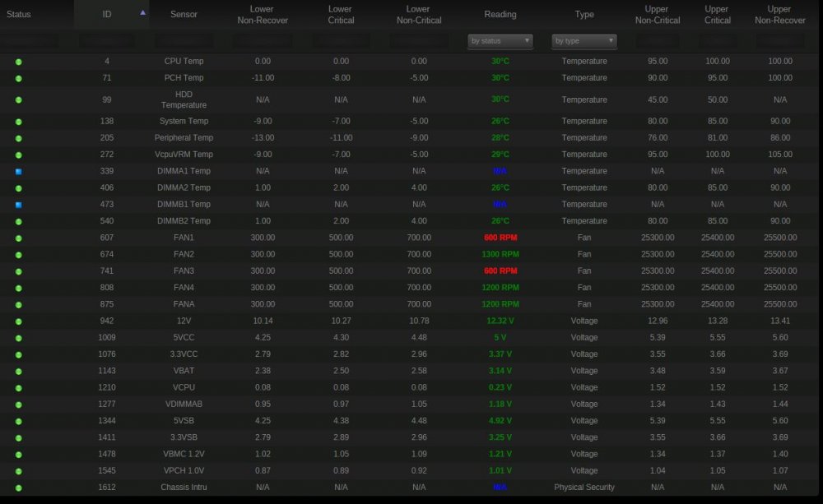
Task: Click the blue status square for DIMMB1 Temp
Action: 18,205
